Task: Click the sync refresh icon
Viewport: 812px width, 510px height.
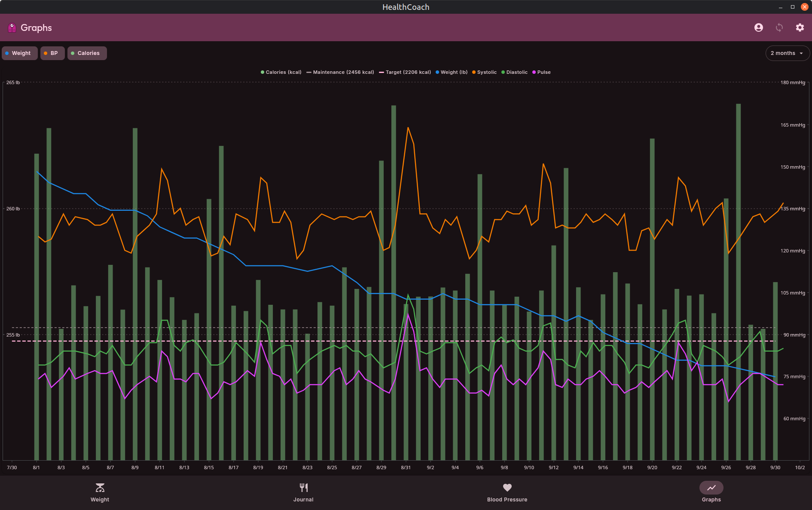Action: tap(779, 27)
